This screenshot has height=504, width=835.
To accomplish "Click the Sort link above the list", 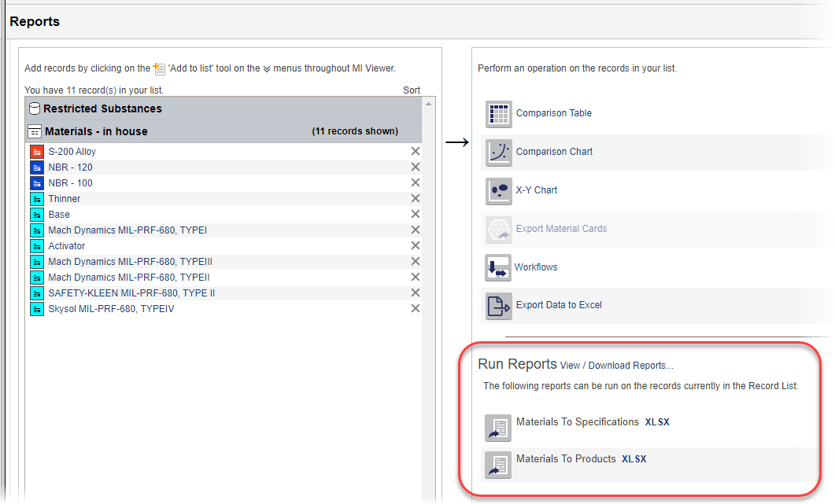I will [x=412, y=90].
